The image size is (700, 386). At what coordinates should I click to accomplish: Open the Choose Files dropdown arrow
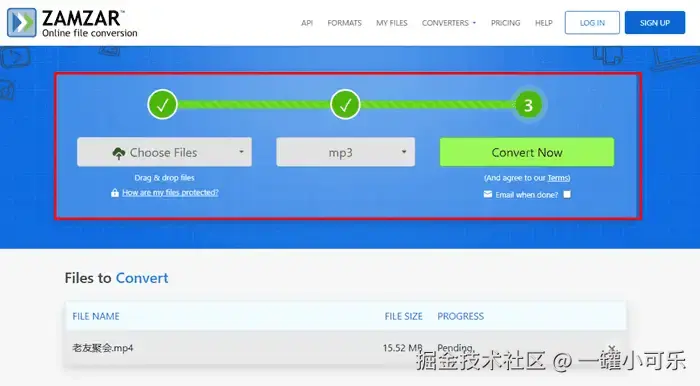tap(241, 152)
